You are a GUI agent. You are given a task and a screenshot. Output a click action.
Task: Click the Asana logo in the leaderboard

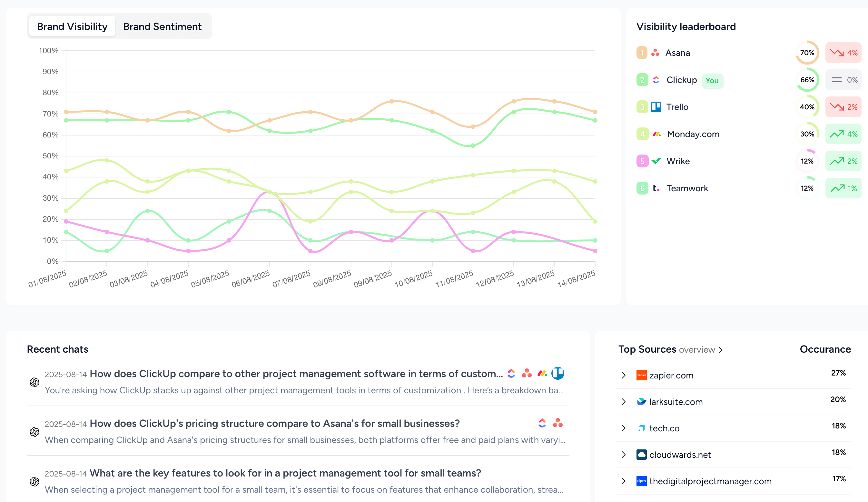[x=655, y=53]
